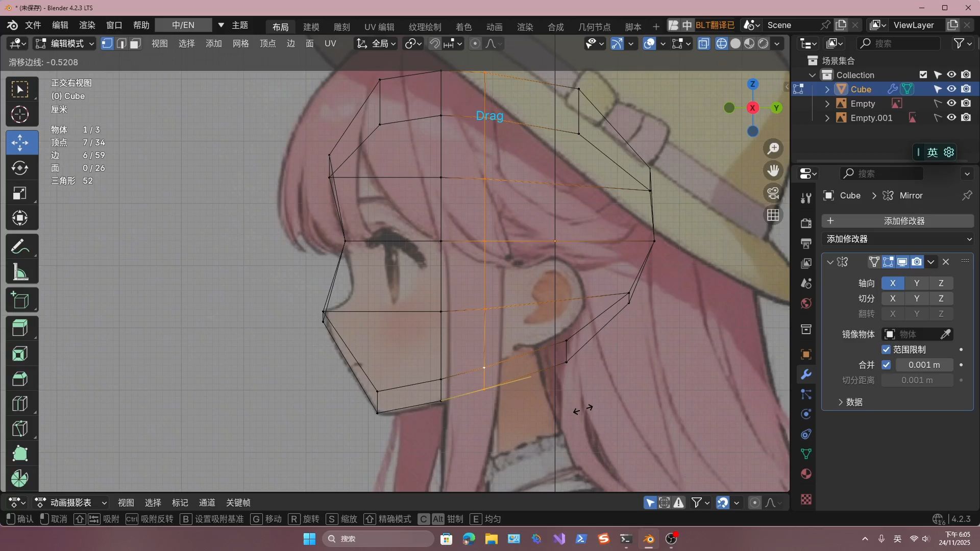Expand the Empty object in outliner
The width and height of the screenshot is (980, 551).
pos(827,104)
